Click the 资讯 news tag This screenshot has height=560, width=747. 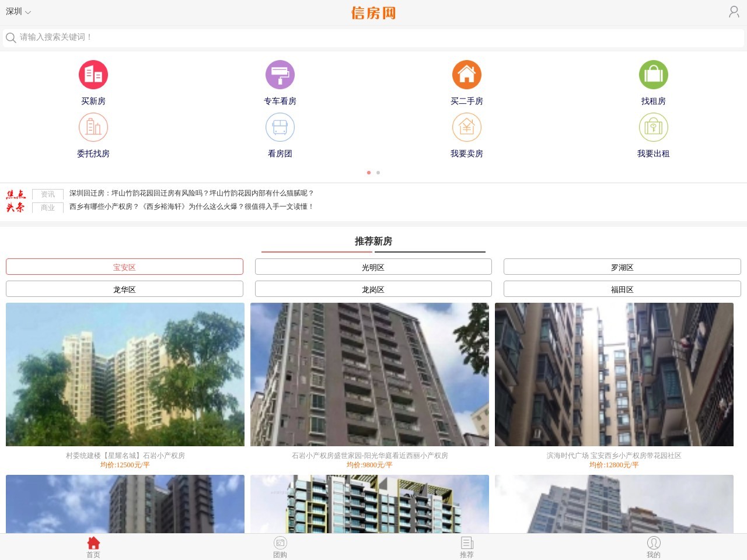pos(48,194)
